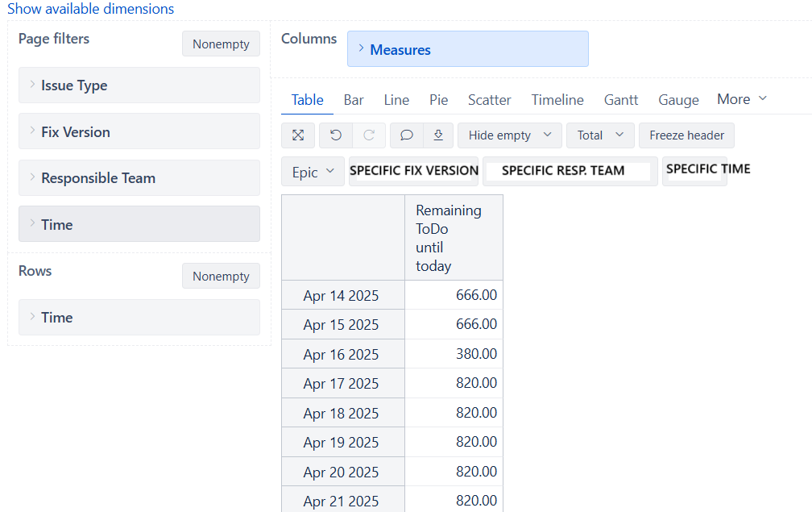The width and height of the screenshot is (812, 512).
Task: Click Show available dimensions link
Action: point(90,9)
